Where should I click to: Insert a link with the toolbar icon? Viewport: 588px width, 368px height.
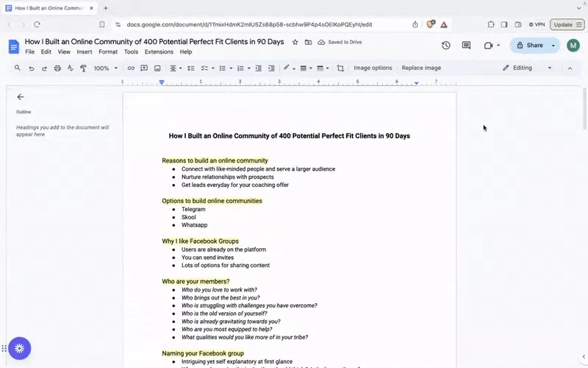(131, 68)
